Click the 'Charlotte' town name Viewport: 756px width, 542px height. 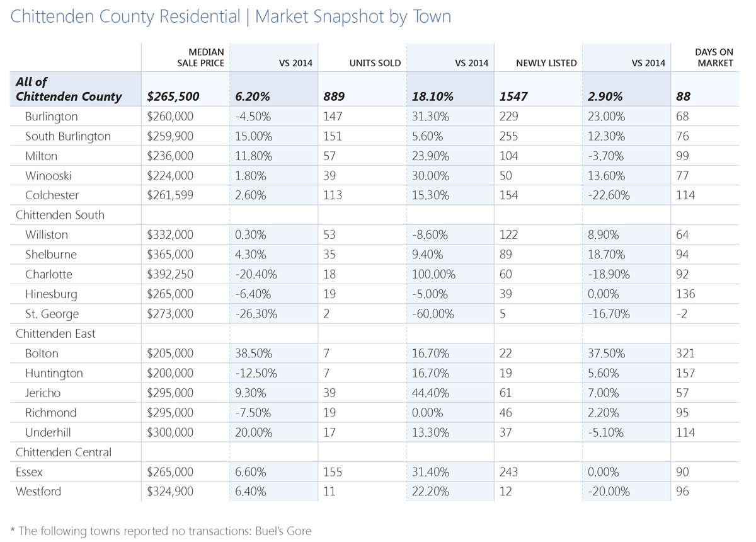pos(49,274)
